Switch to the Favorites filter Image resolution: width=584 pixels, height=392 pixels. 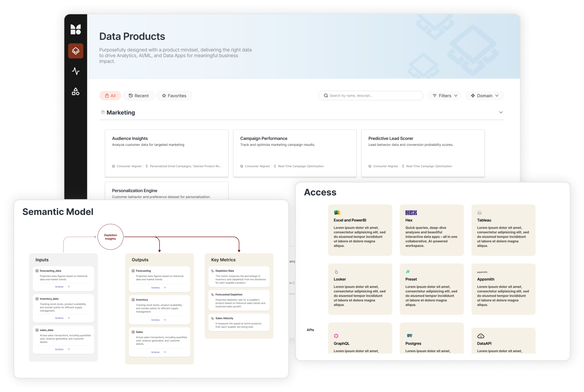(x=174, y=95)
